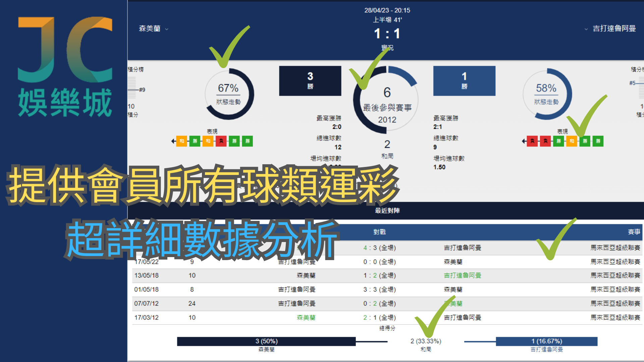644x362 pixels.
Task: Click the live score 1 : 1
Action: pyautogui.click(x=387, y=34)
